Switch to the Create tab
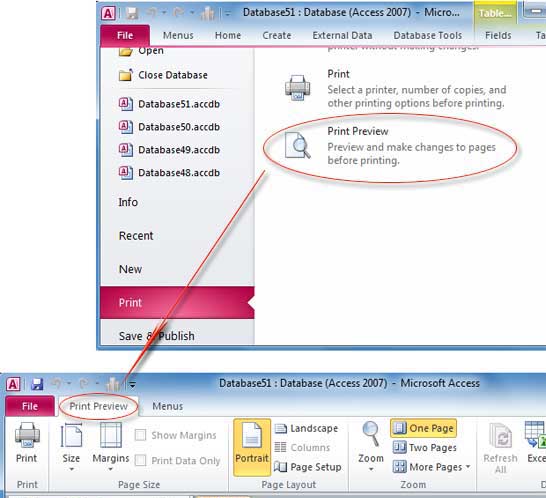The image size is (546, 498). (x=277, y=36)
